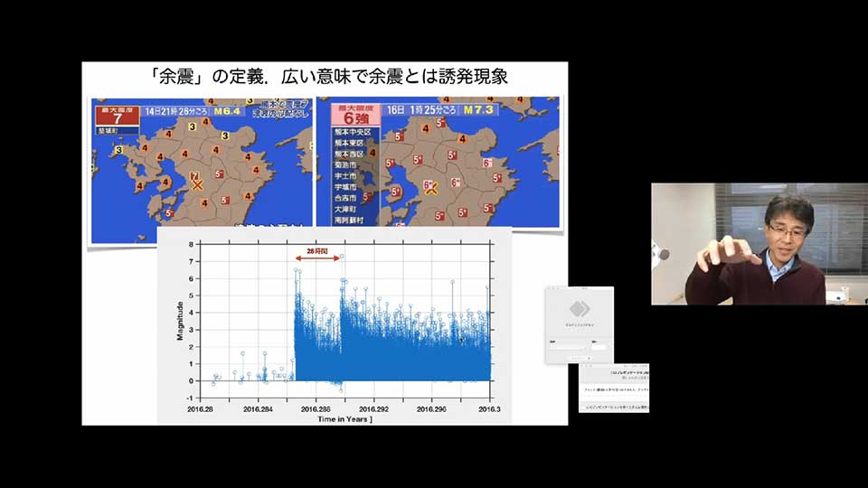
Task: Click the 2016.296 x-axis tick label
Action: [431, 409]
